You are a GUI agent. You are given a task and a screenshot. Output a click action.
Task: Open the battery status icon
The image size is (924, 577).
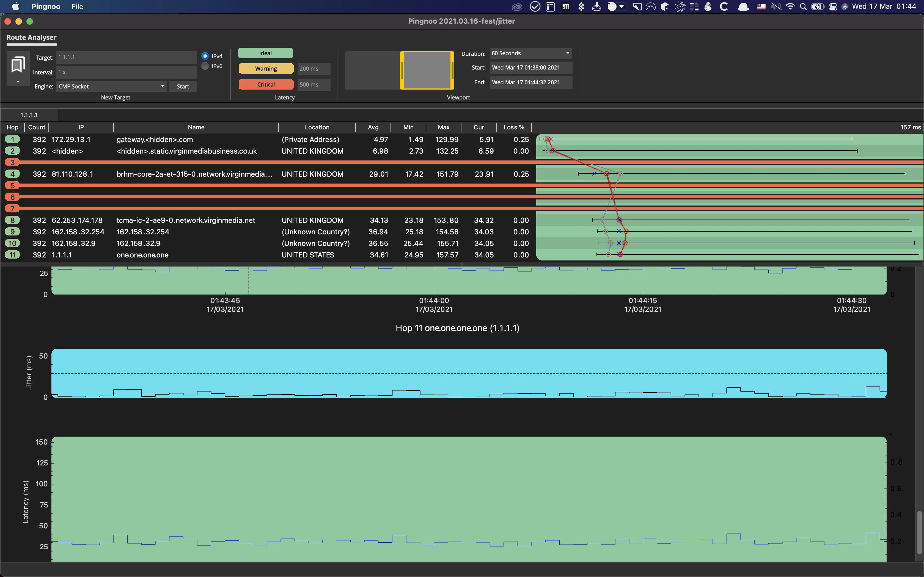818,7
